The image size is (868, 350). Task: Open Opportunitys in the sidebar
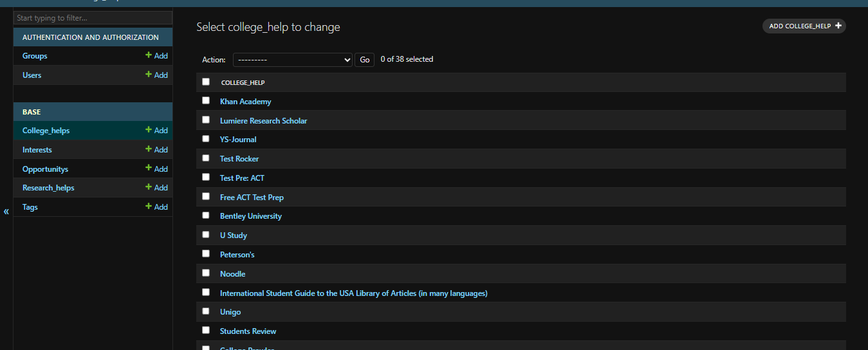[45, 169]
